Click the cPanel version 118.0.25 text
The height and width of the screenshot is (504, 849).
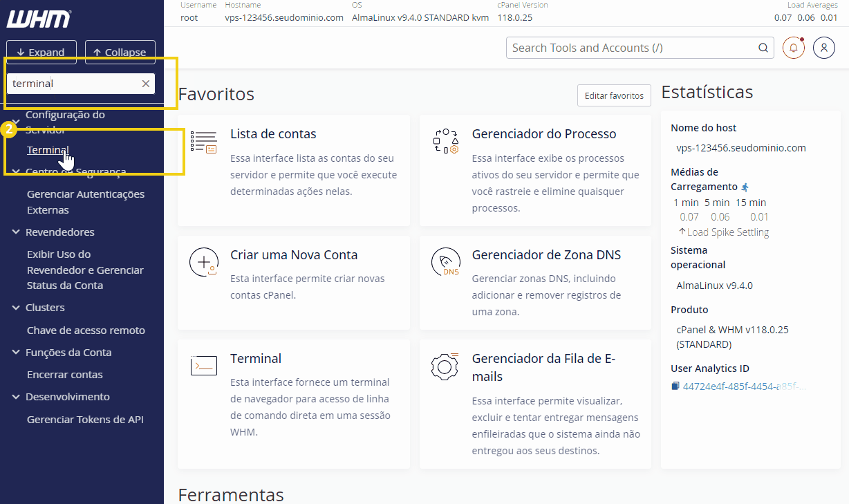[515, 17]
